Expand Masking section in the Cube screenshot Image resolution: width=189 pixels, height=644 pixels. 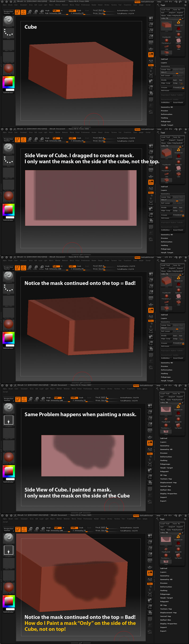tap(164, 118)
